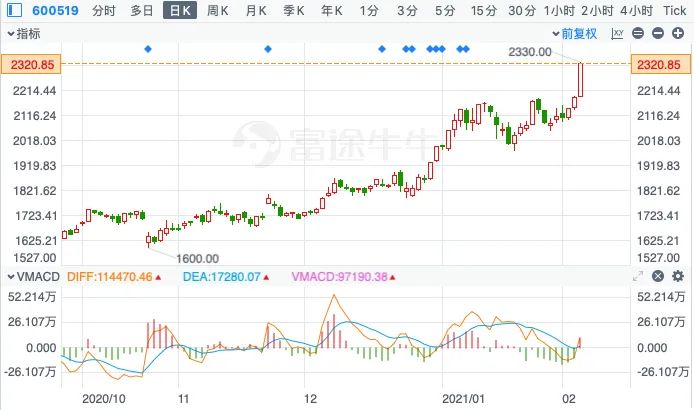The height and width of the screenshot is (410, 694).
Task: Close the VMACD indicator panel
Action: pos(658,276)
